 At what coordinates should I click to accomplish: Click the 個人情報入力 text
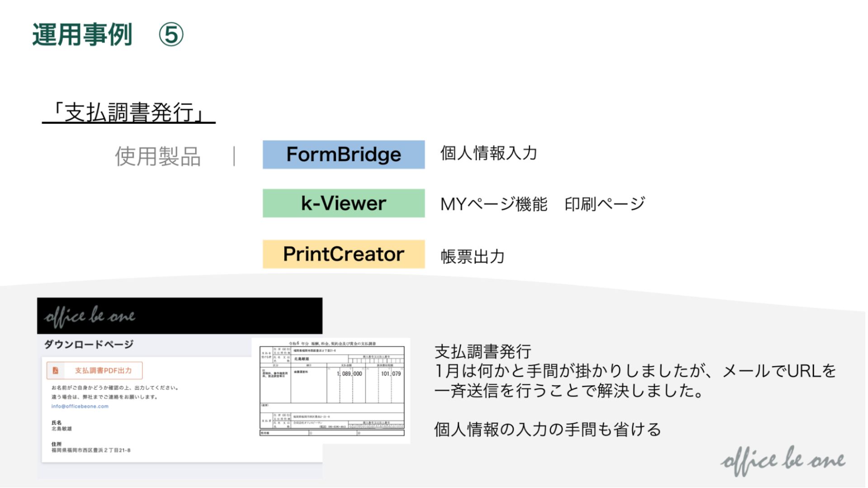click(x=489, y=153)
